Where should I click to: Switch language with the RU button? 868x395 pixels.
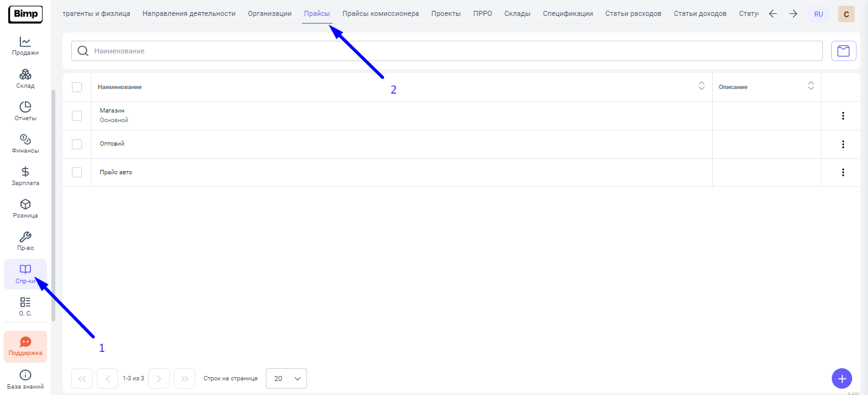(x=818, y=14)
